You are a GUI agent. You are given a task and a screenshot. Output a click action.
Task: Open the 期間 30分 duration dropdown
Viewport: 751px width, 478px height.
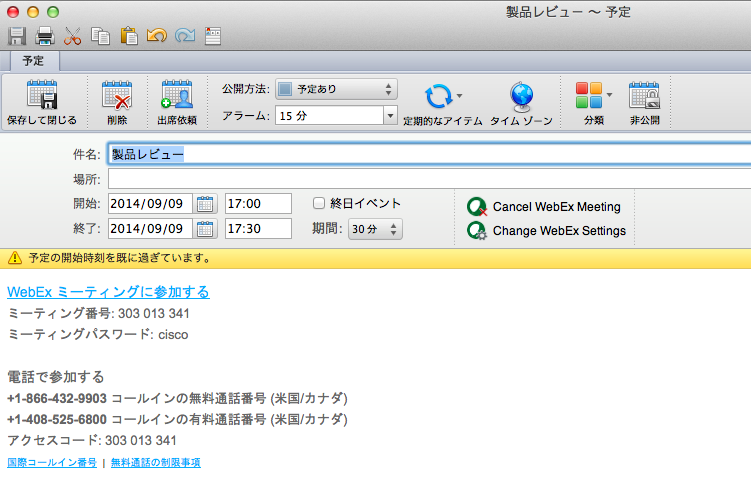tap(375, 229)
